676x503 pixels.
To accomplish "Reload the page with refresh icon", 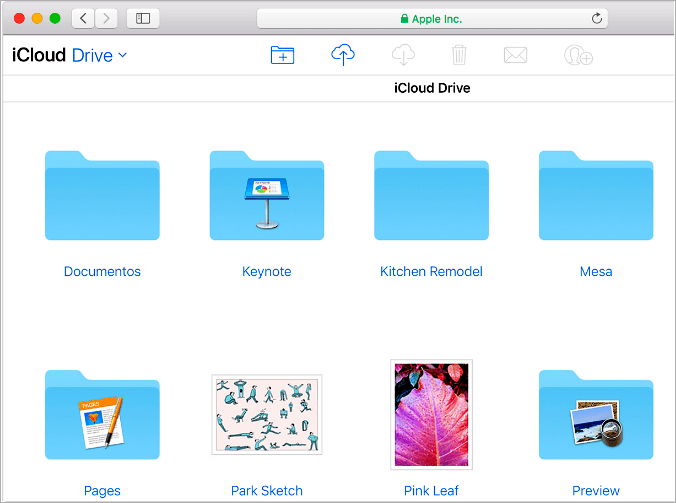I will (x=597, y=19).
